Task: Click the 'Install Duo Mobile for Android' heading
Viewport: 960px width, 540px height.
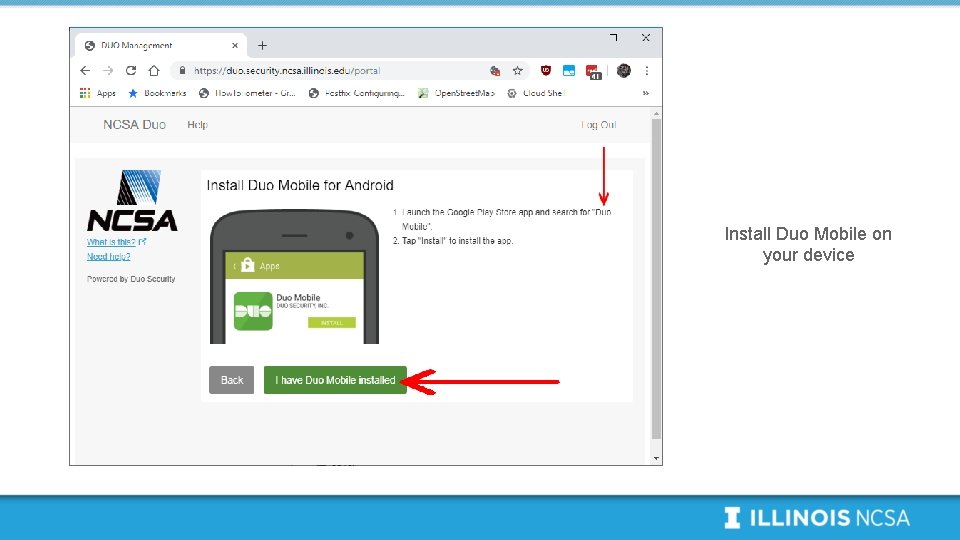Action: [x=300, y=186]
